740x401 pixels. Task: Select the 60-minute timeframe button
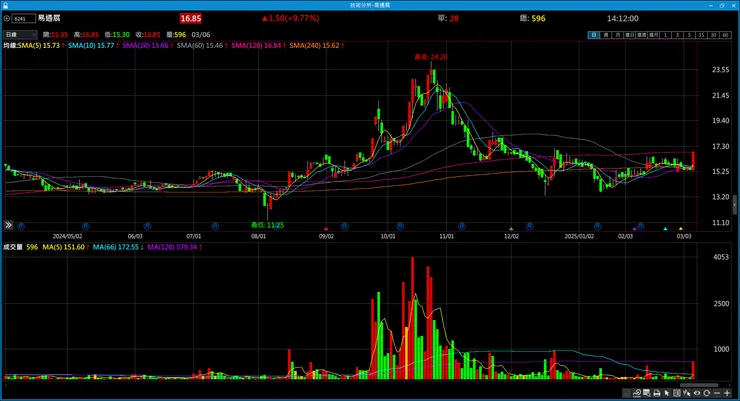coord(725,35)
